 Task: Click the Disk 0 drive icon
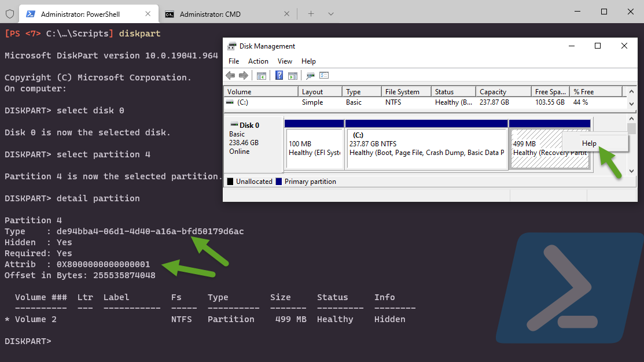(234, 125)
